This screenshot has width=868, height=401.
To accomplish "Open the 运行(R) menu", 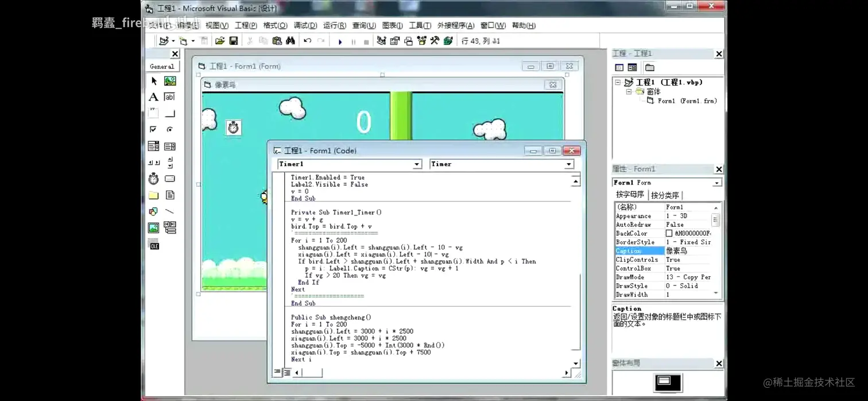I will (335, 25).
